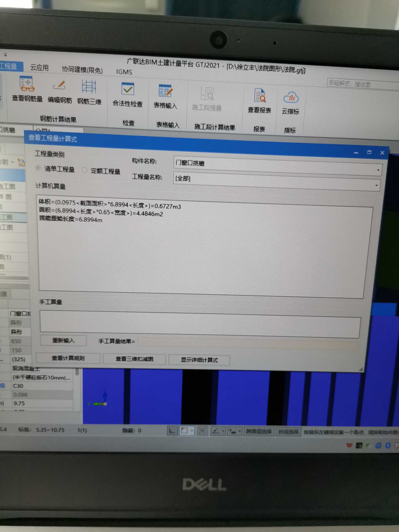This screenshot has width=399, height=532.
Task: Click resize grip of calculation dialog
Action: pos(361,369)
